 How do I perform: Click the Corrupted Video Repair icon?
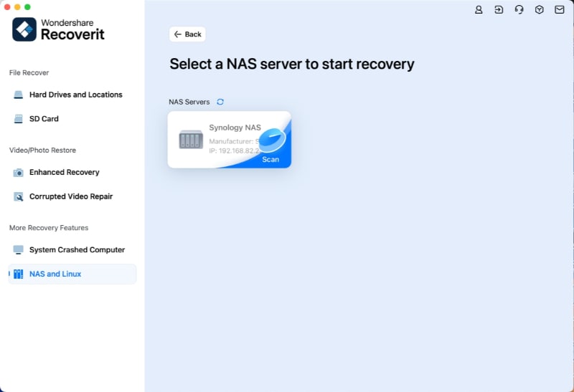pos(19,197)
